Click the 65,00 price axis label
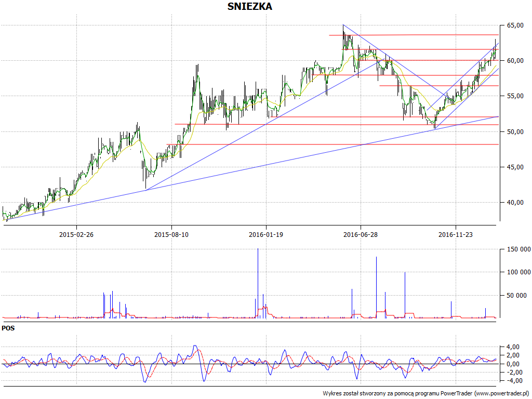 pos(515,25)
